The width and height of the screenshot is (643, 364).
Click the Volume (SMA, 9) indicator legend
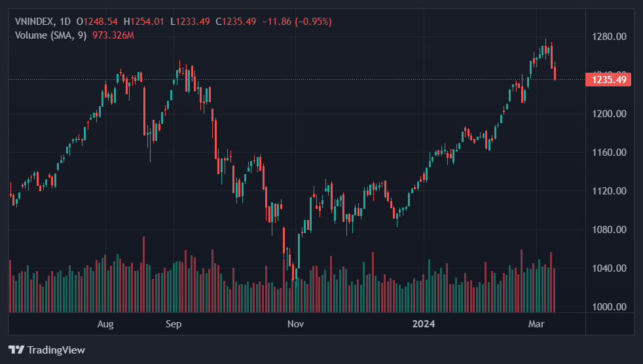tap(51, 35)
